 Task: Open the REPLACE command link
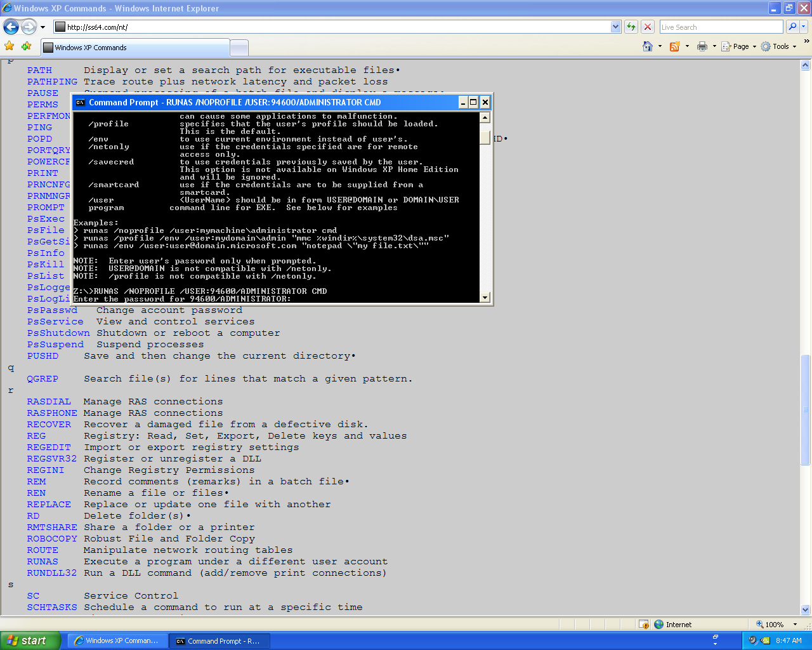[x=49, y=504]
